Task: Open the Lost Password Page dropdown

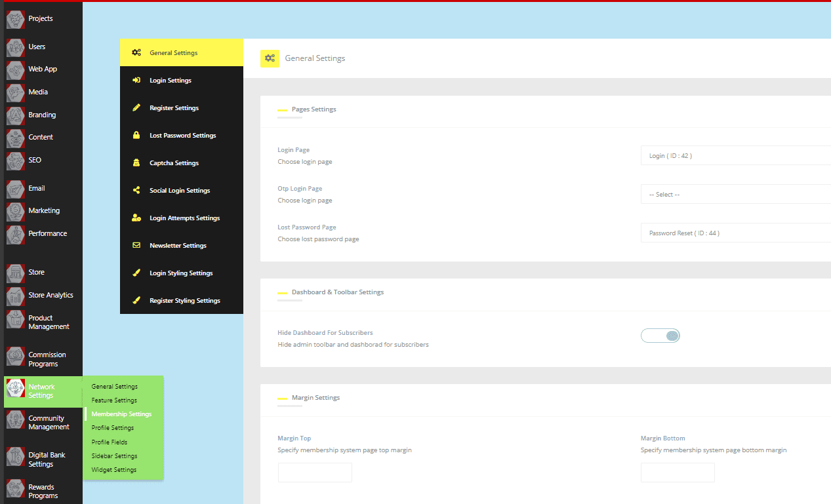Action: [x=735, y=233]
